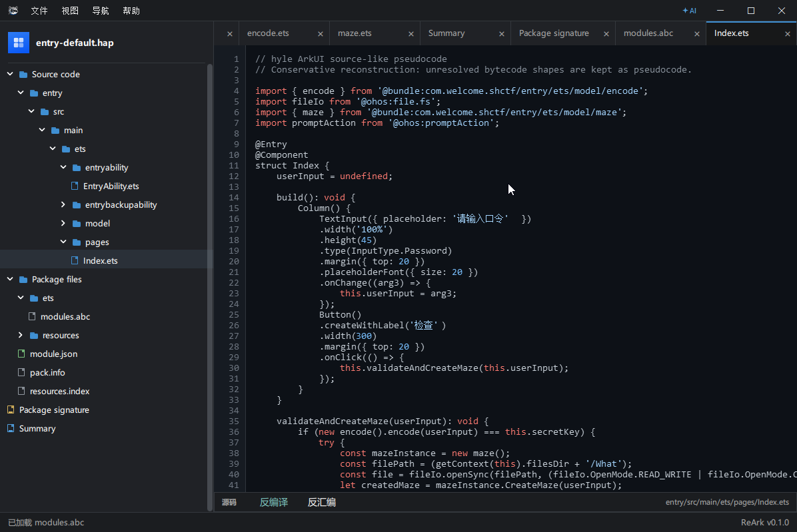Close the Index.ets tab
The image size is (797, 532).
pyautogui.click(x=788, y=34)
